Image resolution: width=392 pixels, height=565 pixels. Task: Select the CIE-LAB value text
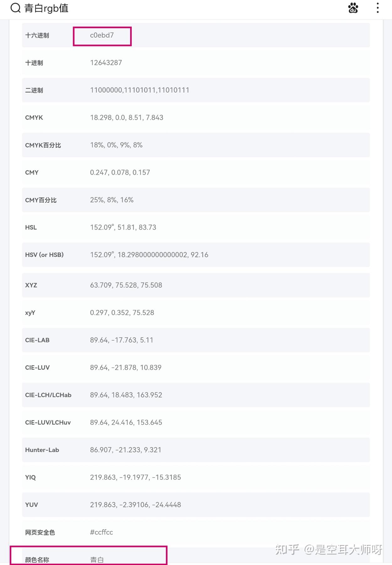pyautogui.click(x=122, y=340)
